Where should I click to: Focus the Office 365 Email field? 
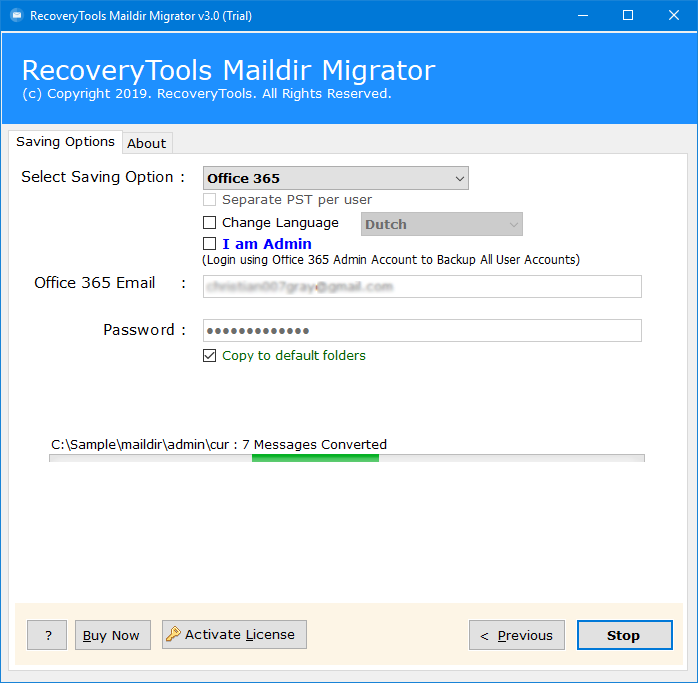tap(422, 286)
